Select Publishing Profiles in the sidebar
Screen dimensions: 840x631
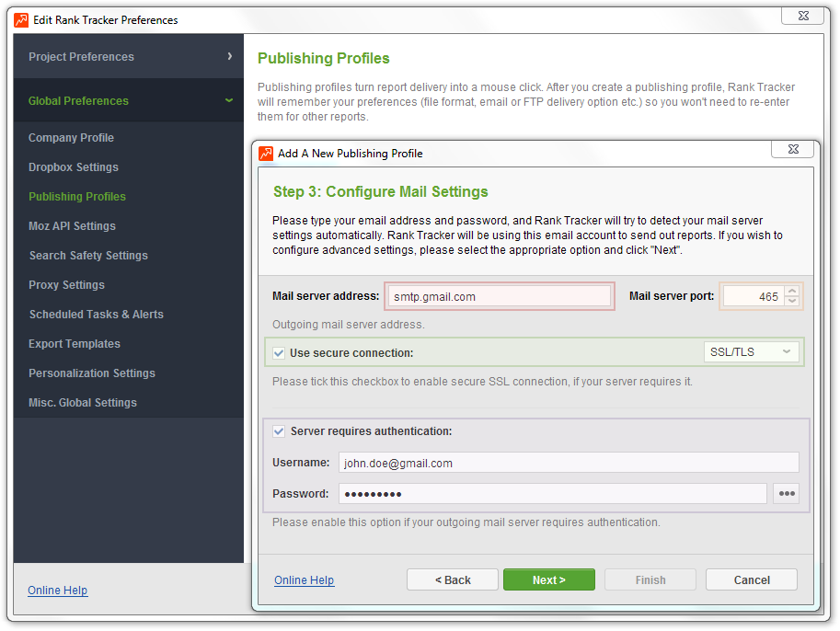click(77, 197)
